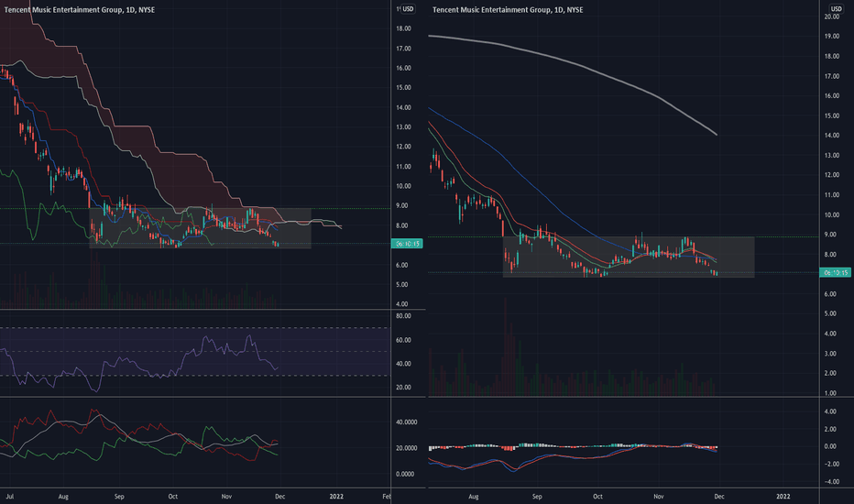Click the 20.0000 value on the ADX scale

click(406, 448)
